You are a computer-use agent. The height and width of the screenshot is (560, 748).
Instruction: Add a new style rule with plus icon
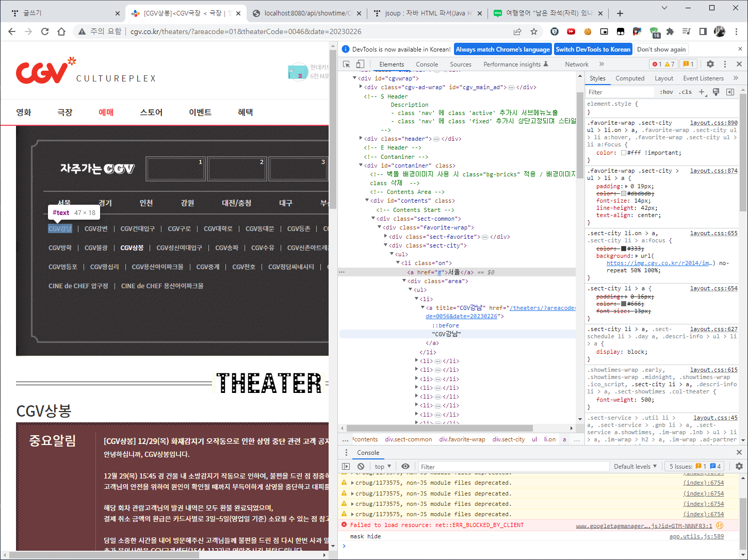702,92
